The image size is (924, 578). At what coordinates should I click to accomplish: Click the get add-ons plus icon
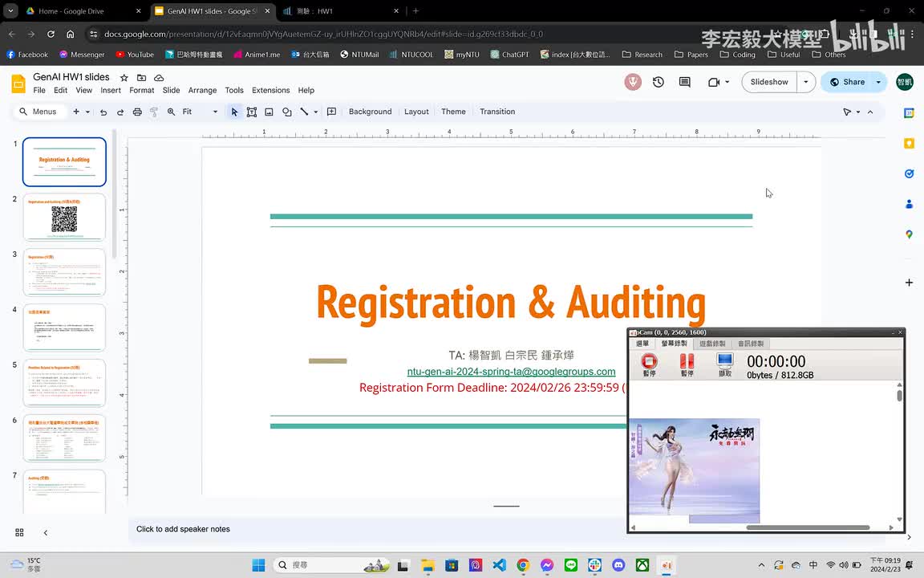[x=909, y=283]
